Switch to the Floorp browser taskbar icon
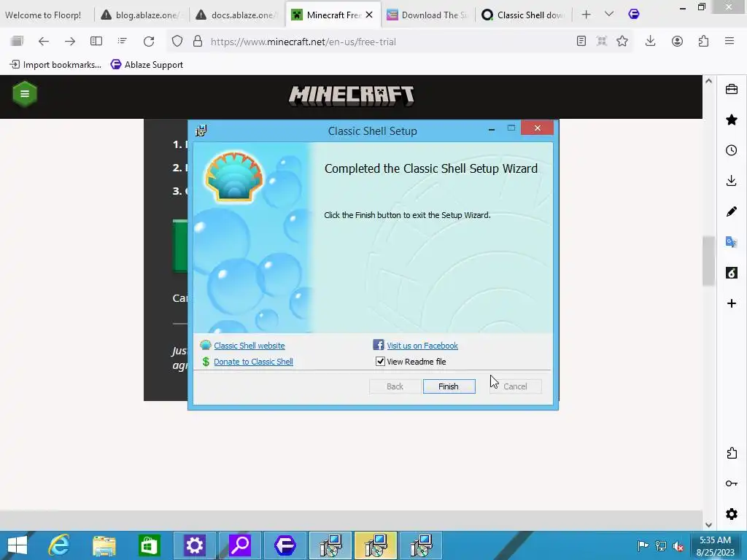747x560 pixels. point(285,545)
